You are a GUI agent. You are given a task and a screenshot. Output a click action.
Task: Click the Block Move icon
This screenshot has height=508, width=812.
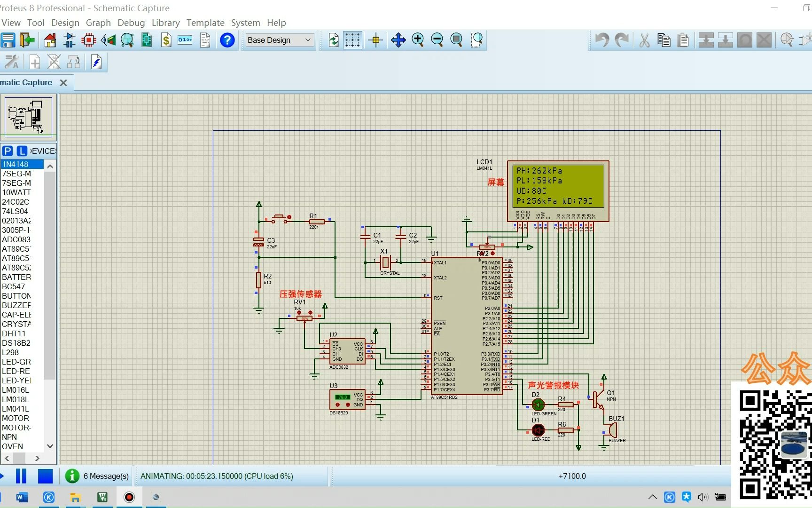coord(725,40)
